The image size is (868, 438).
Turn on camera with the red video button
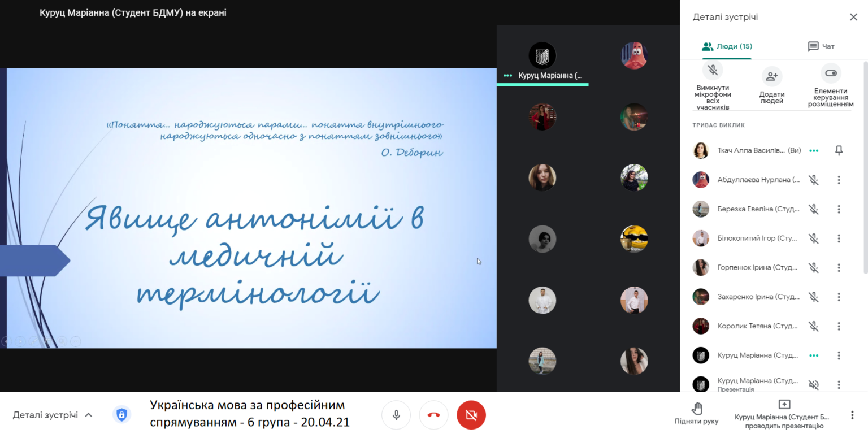(471, 415)
